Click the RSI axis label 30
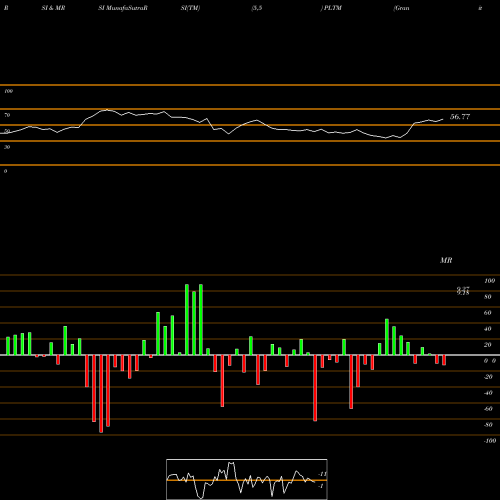Screen dimensions: 500x500 pyautogui.click(x=7, y=147)
